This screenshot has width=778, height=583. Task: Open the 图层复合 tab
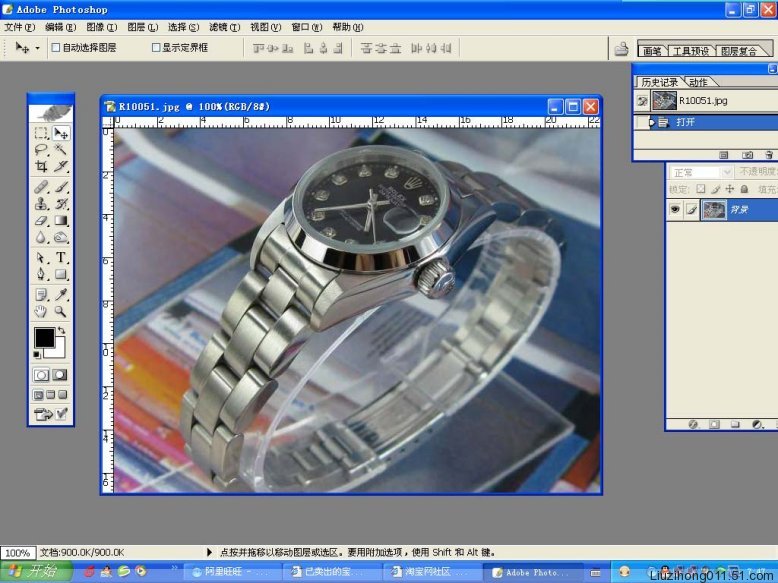[x=739, y=51]
